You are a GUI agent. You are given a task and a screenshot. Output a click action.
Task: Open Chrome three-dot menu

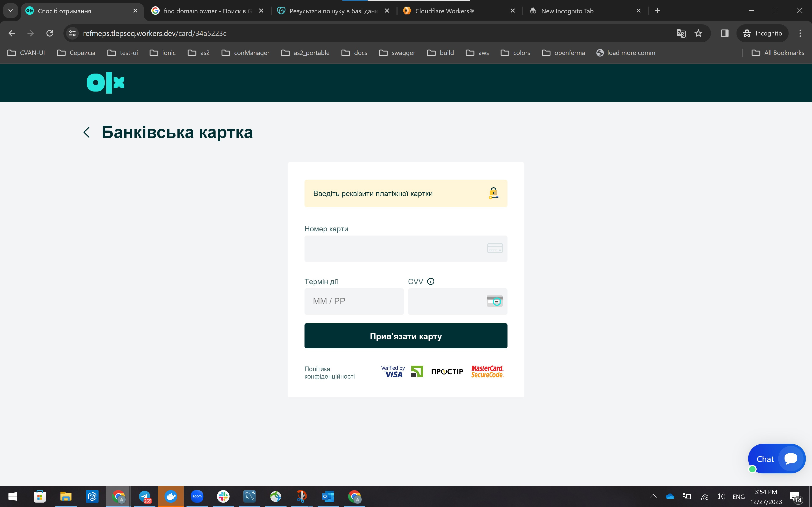(800, 33)
